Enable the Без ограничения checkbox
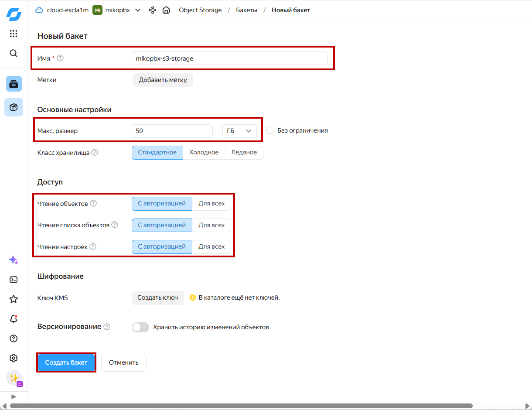The width and height of the screenshot is (532, 410). 270,130
